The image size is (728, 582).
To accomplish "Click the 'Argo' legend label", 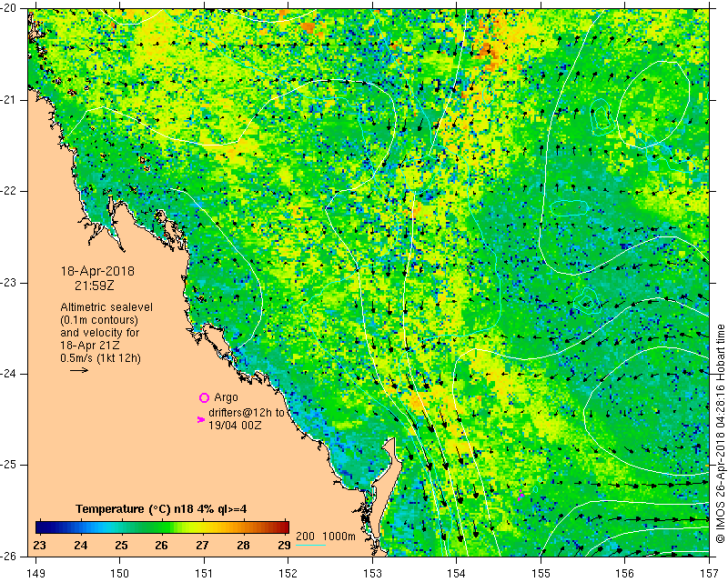I will (x=226, y=397).
